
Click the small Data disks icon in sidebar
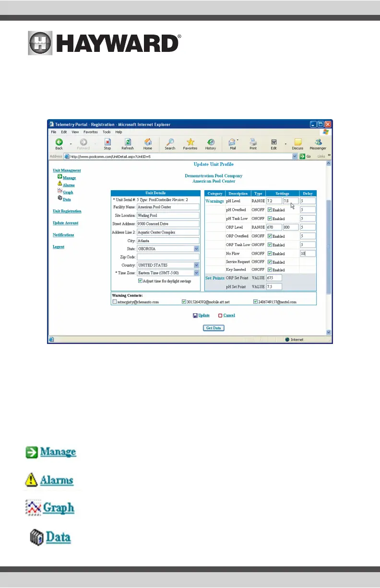[59, 197]
